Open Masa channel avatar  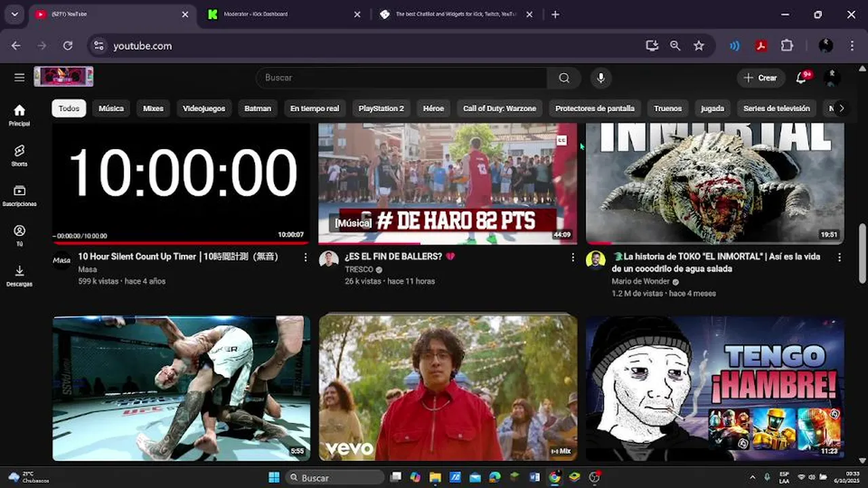[62, 260]
